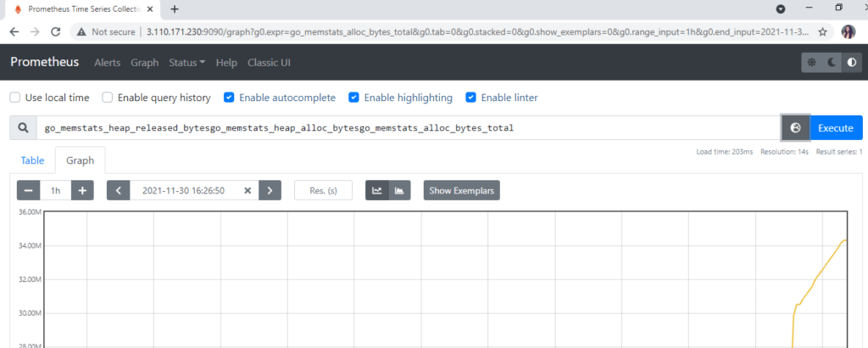Click the Resolution: 14s text

[x=784, y=152]
